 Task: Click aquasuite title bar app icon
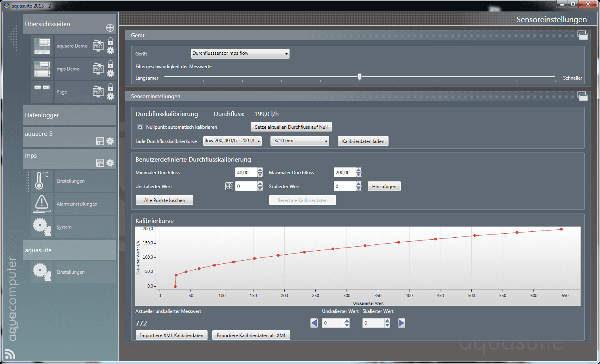[x=6, y=6]
